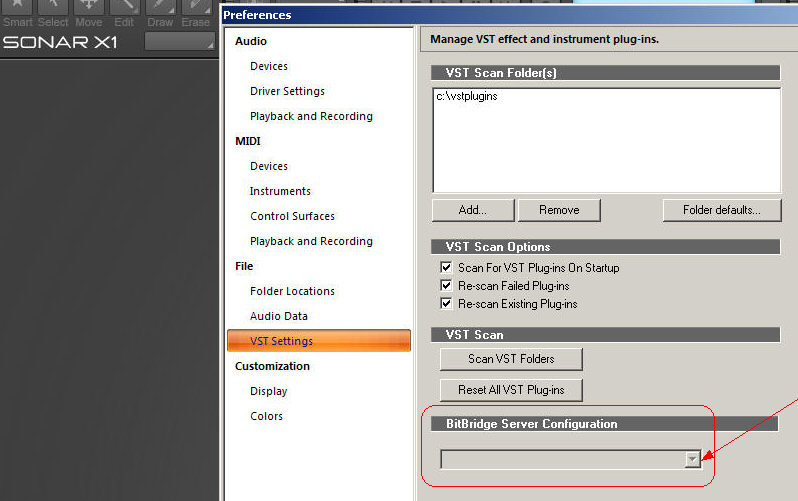Open MIDI Devices preferences page
This screenshot has width=798, height=501.
(x=269, y=166)
